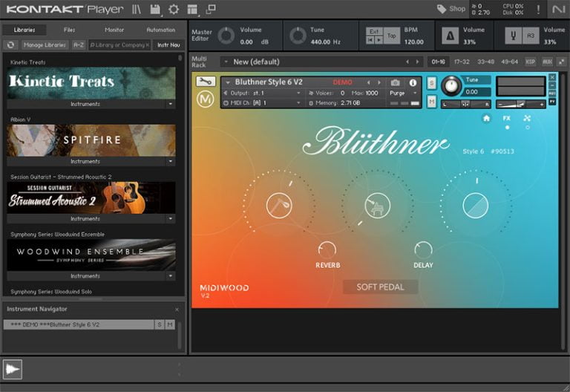The height and width of the screenshot is (392, 570).
Task: Select the 17-32 multi rack page
Action: point(462,62)
